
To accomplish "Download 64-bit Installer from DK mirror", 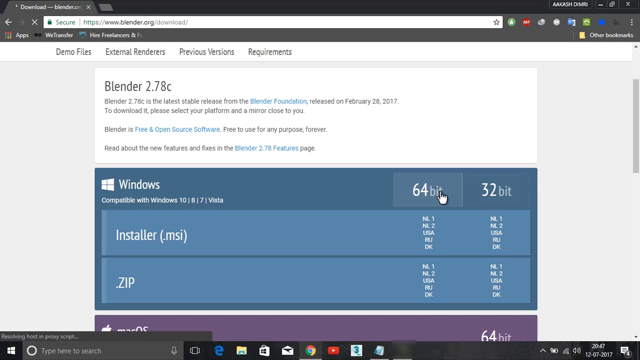I will coord(428,247).
